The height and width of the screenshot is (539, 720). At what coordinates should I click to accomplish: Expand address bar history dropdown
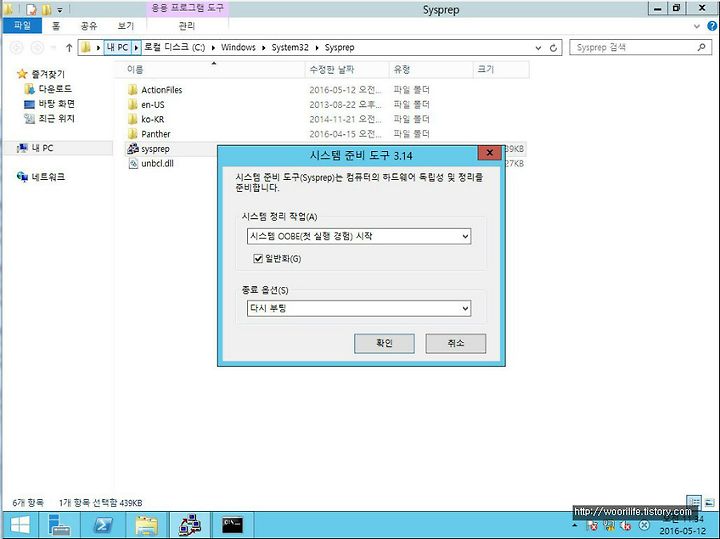[538, 48]
